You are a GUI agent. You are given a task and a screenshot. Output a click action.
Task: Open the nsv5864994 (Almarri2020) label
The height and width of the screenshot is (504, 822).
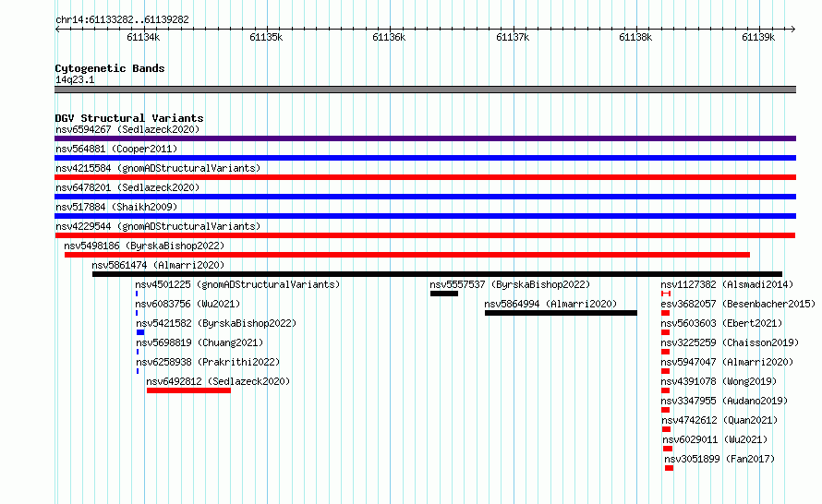click(x=550, y=304)
